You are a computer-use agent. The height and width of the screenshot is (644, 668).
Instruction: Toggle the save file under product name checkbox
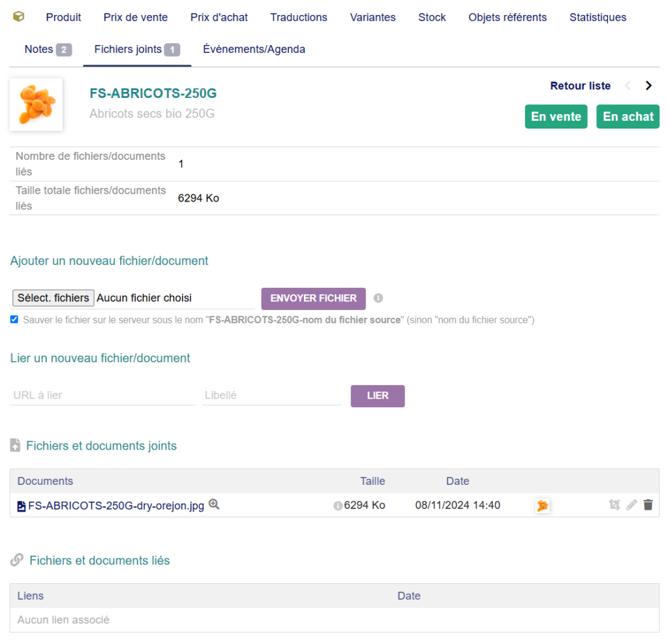[14, 320]
